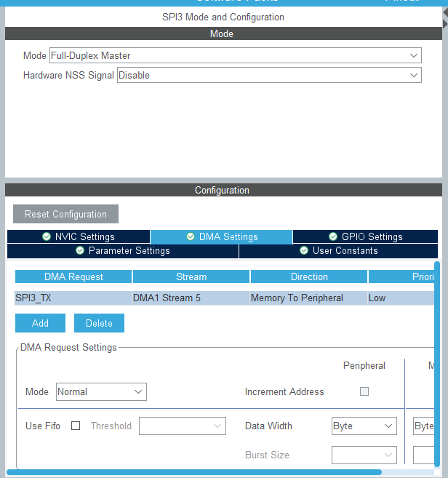Click the green check icon on DMA Settings
Screen dimensions: 448x478
191,236
